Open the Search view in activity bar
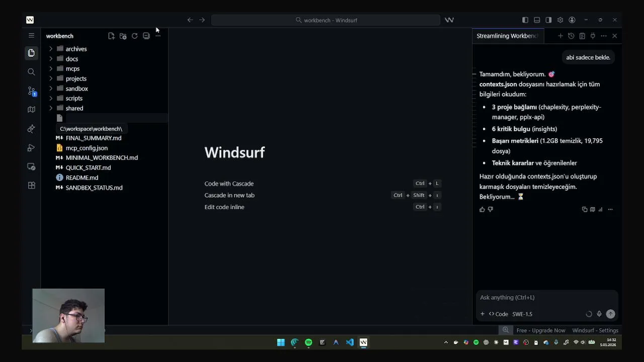This screenshot has height=362, width=644. point(31,72)
